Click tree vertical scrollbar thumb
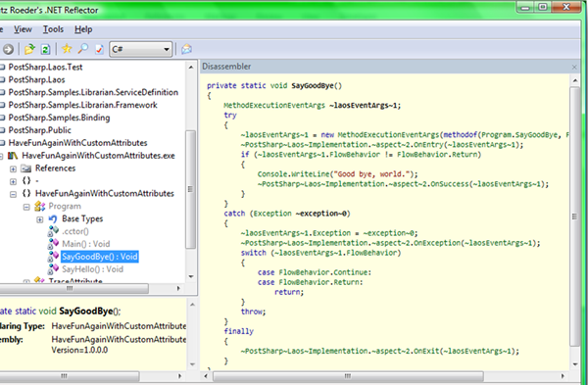Screen dimensions: 588x385 tap(190, 189)
